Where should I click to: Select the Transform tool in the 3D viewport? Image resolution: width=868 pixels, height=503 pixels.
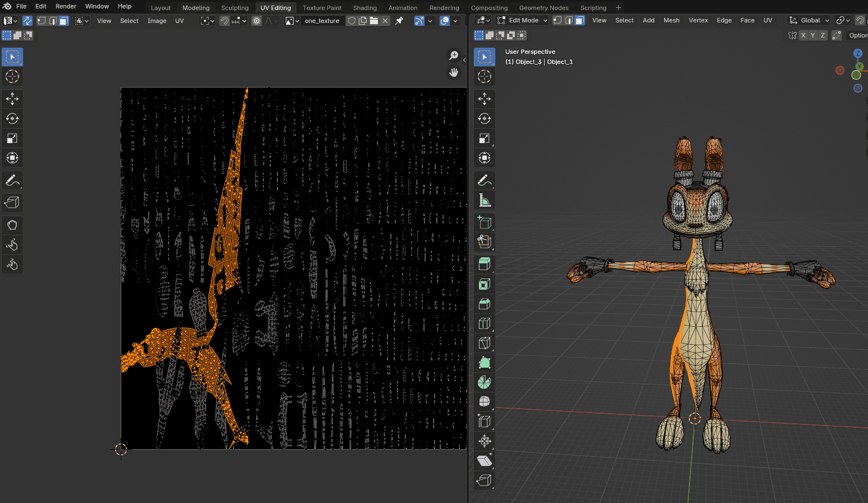pyautogui.click(x=485, y=158)
